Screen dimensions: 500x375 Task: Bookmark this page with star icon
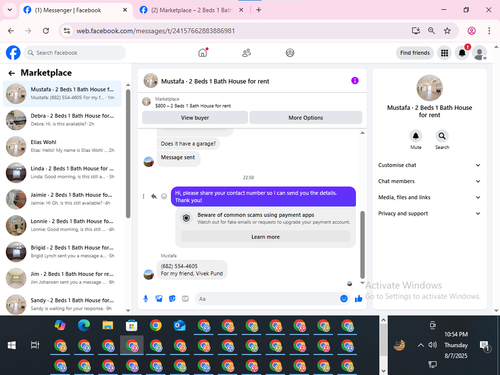(x=447, y=31)
